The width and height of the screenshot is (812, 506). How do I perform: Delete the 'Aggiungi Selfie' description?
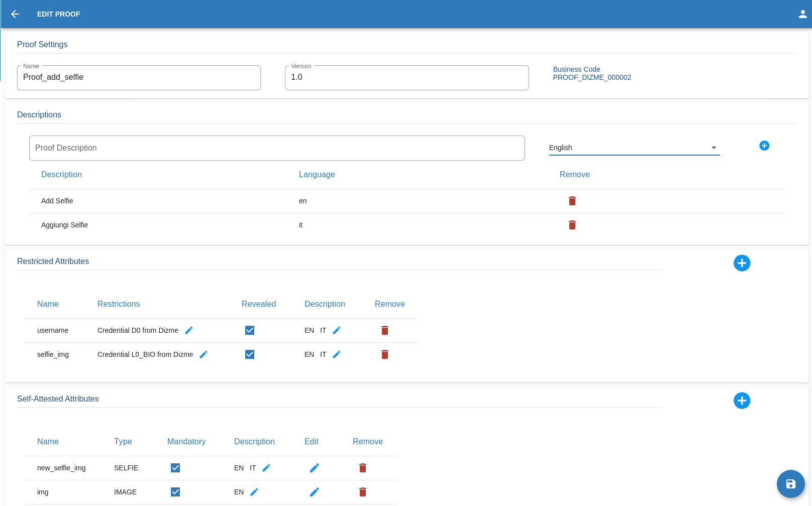click(572, 225)
